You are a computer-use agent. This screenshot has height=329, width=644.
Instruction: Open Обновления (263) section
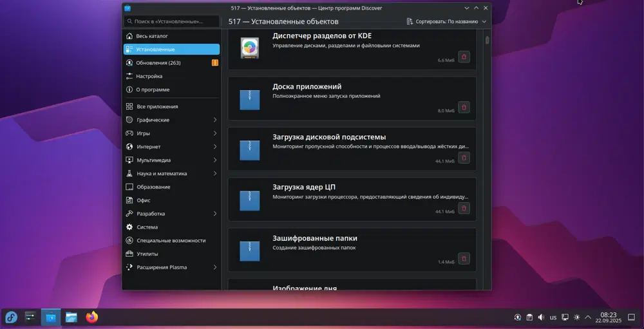tap(171, 63)
